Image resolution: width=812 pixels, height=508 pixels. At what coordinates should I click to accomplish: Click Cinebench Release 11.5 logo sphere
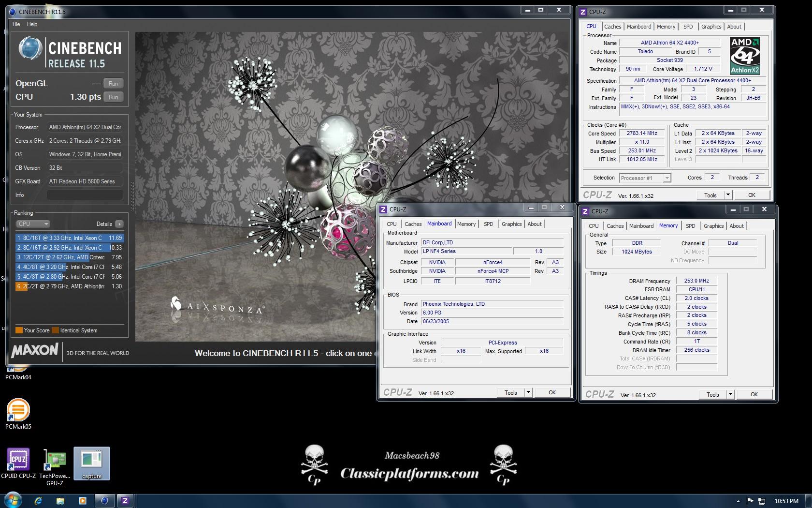(x=30, y=49)
